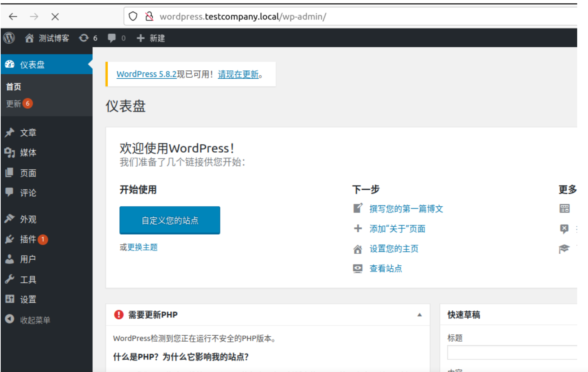This screenshot has width=588, height=372.
Task: Click the 测试博客 site name
Action: [x=54, y=38]
